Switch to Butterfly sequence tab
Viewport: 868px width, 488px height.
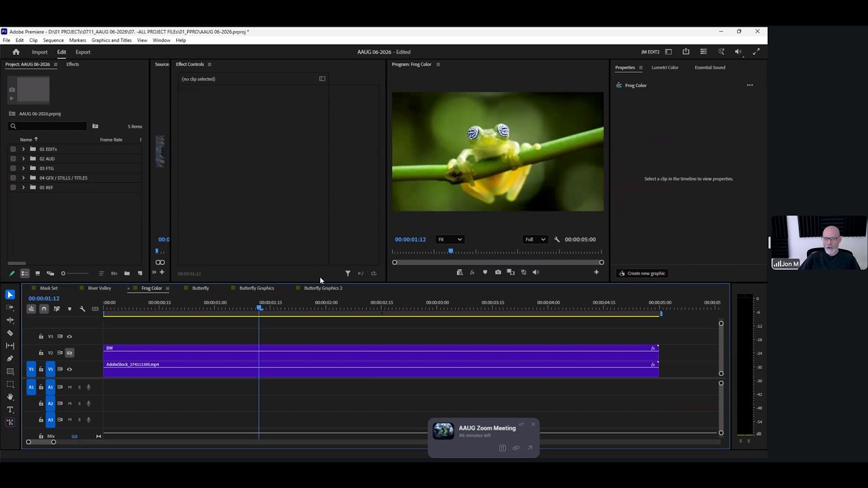[200, 288]
